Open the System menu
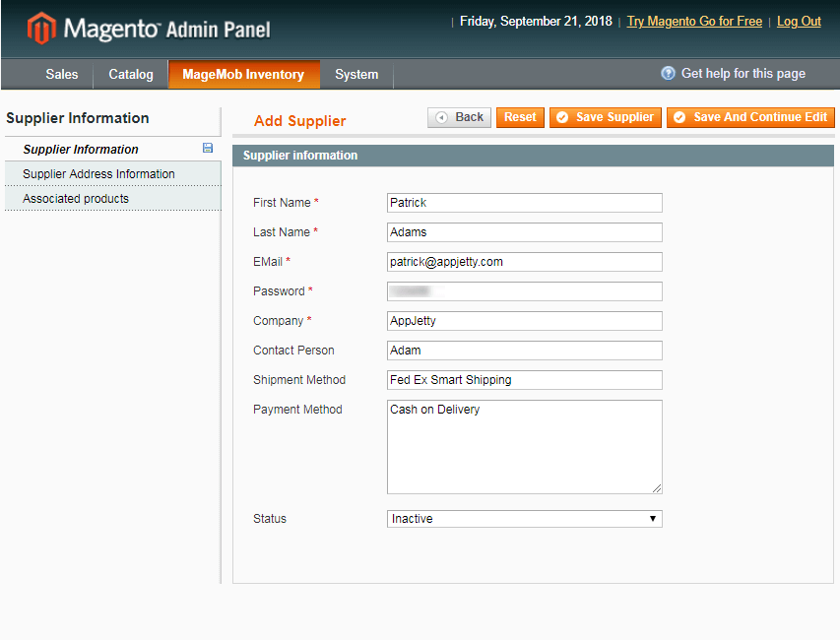The image size is (840, 640). coord(355,75)
